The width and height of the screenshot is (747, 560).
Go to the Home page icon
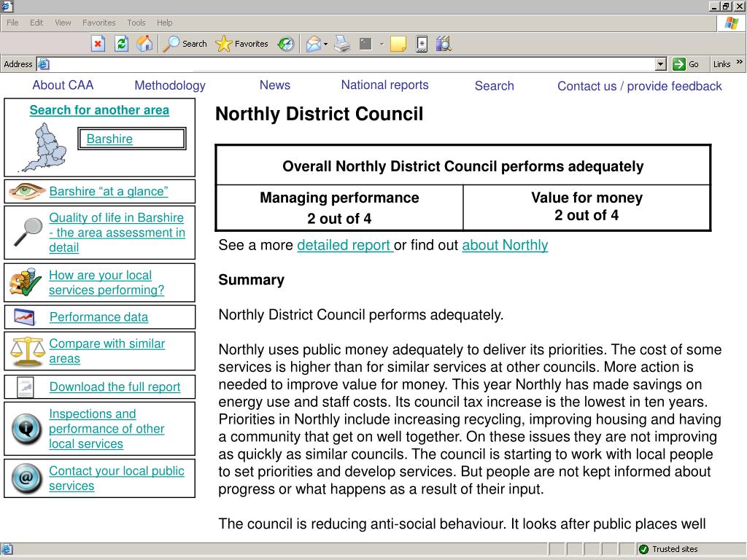coord(145,44)
